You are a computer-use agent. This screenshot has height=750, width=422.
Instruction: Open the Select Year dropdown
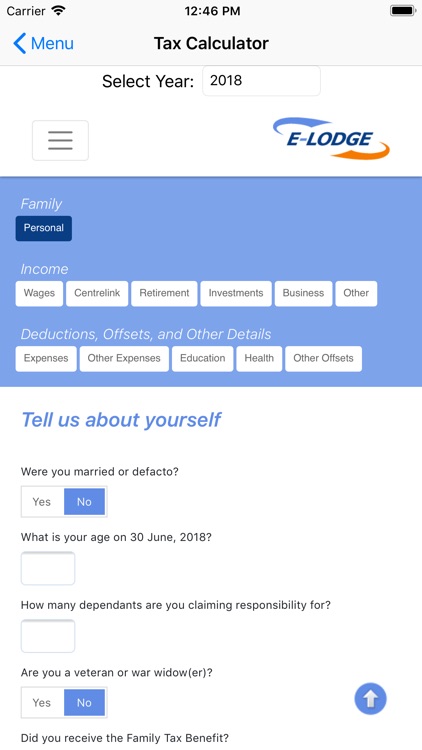(261, 81)
